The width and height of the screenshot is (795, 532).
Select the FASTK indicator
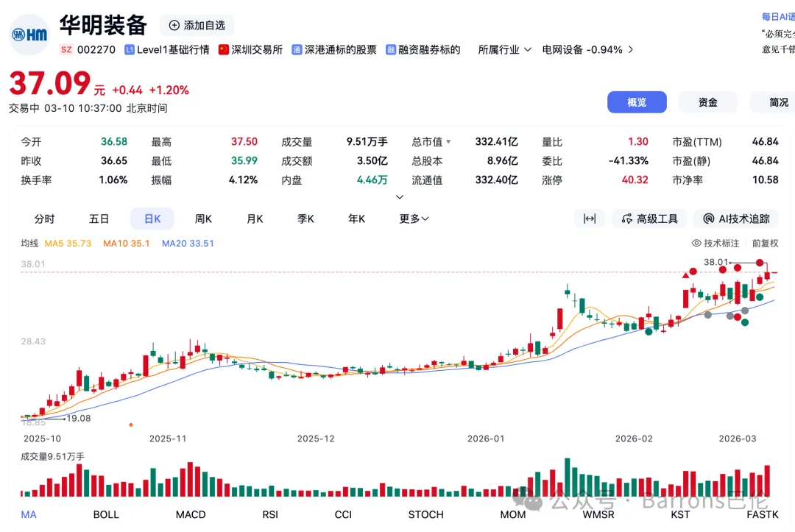763,515
